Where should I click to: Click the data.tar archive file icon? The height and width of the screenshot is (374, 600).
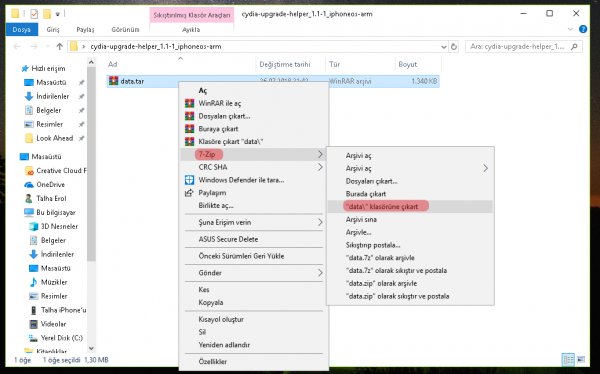(113, 81)
